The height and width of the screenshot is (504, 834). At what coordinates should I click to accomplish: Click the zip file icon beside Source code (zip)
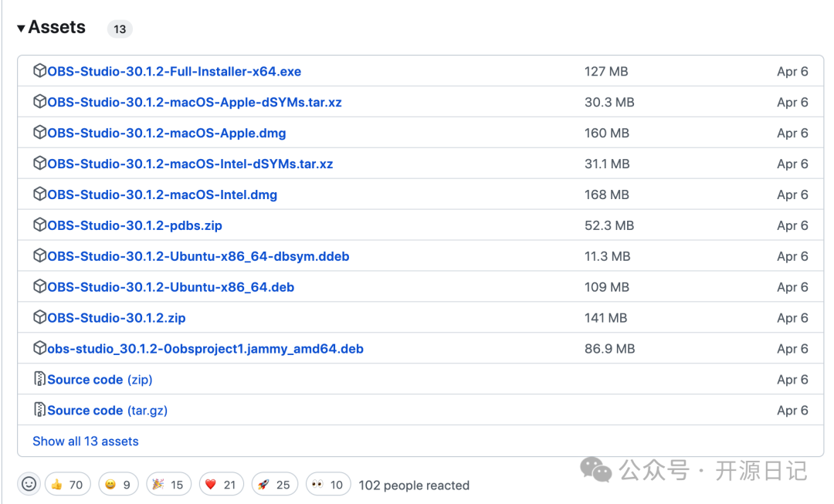click(40, 378)
